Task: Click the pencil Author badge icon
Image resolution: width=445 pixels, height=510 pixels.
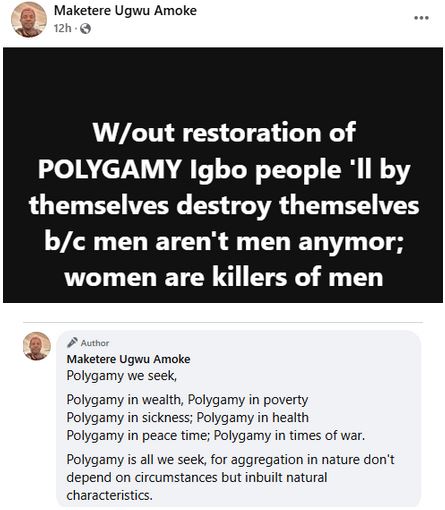Action: click(72, 342)
